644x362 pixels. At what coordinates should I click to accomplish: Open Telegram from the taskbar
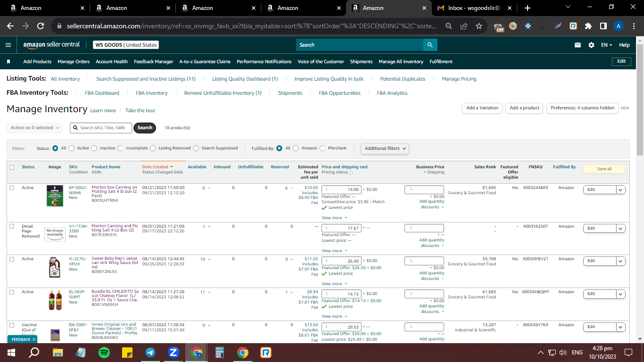tap(150, 353)
